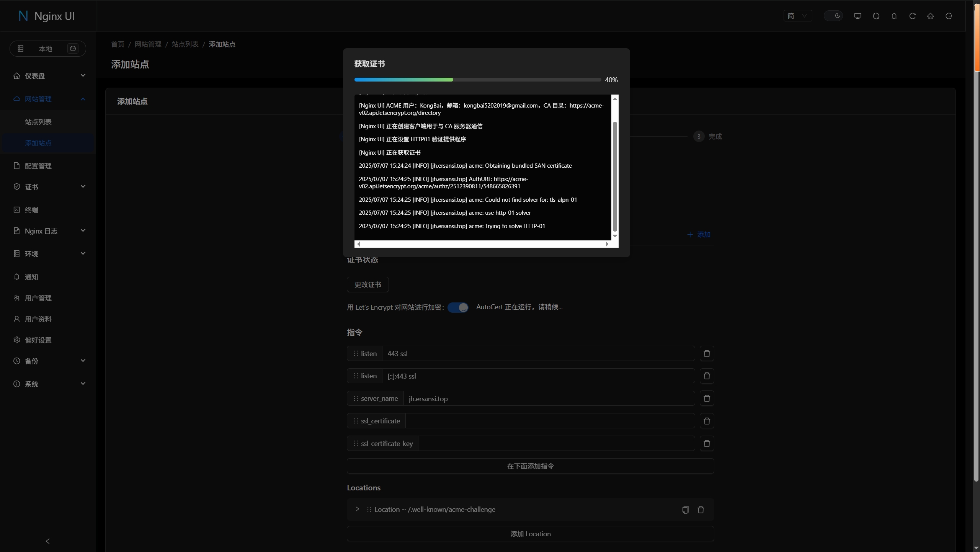980x552 pixels.
Task: Click the 在下面添加指令 button
Action: point(530,466)
